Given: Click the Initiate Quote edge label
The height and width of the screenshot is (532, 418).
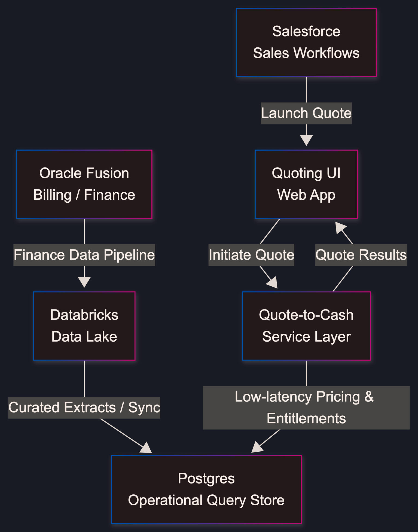Looking at the screenshot, I should (251, 255).
